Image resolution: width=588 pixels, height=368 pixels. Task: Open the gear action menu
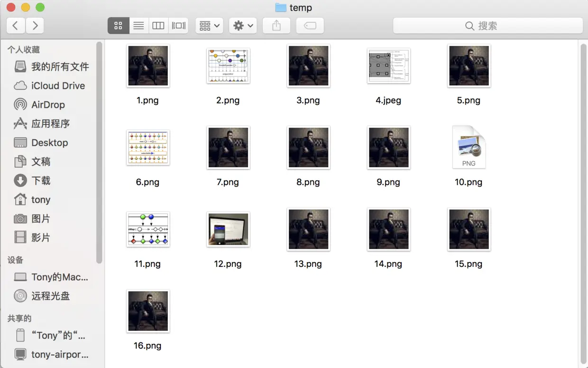pyautogui.click(x=243, y=26)
